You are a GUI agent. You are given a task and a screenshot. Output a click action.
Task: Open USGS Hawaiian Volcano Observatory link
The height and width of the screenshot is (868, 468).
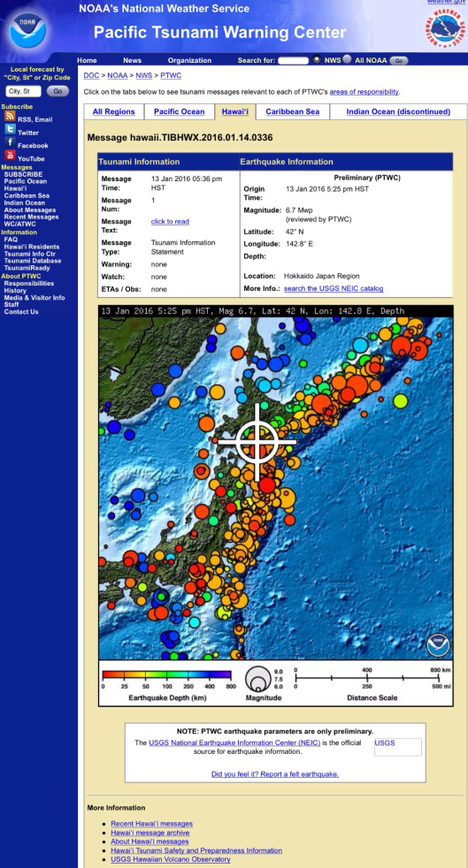click(x=171, y=859)
